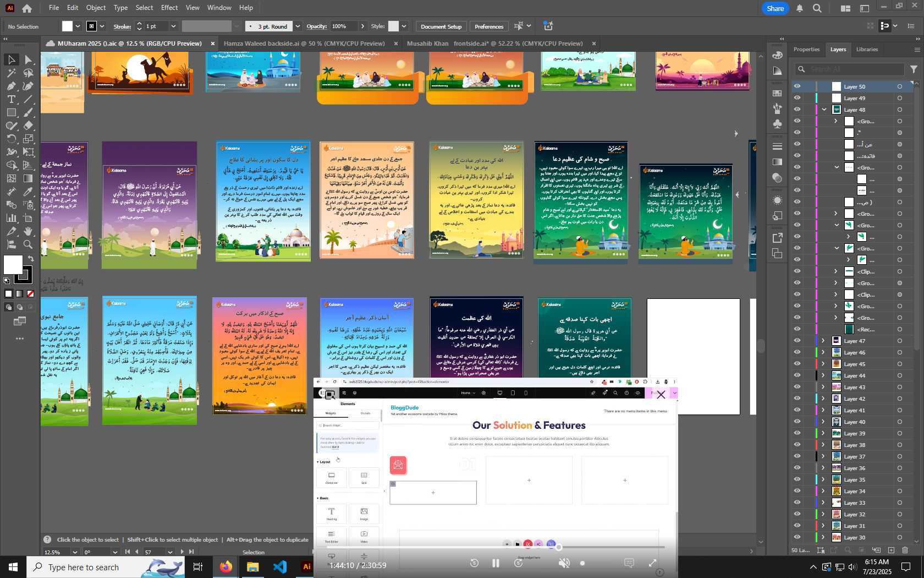Open the Window menu

[x=219, y=8]
